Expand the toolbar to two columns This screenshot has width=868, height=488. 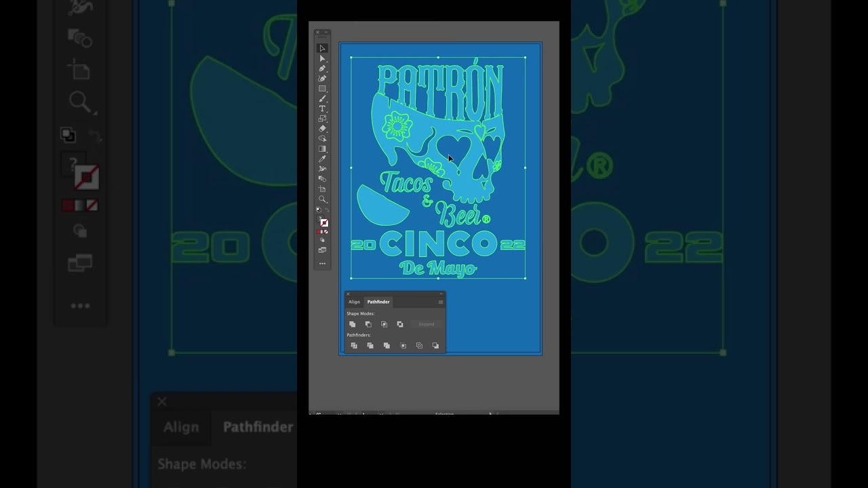[326, 32]
